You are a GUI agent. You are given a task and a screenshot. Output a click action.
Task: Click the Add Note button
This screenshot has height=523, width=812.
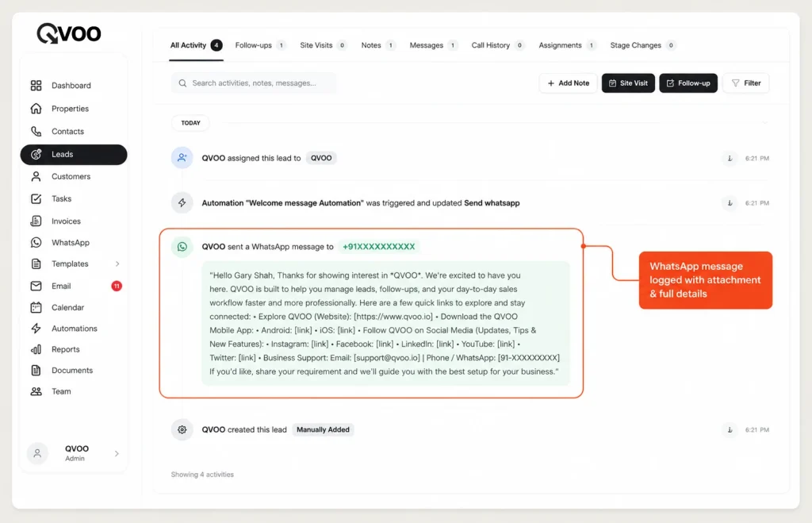coord(568,83)
